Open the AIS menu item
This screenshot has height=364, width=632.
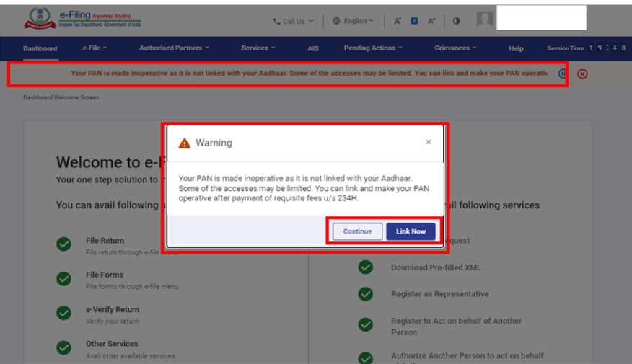313,49
